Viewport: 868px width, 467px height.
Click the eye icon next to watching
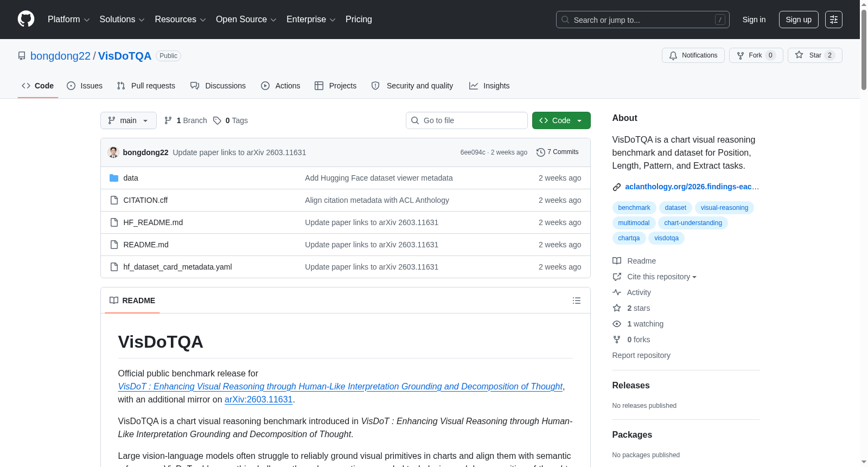coord(617,324)
